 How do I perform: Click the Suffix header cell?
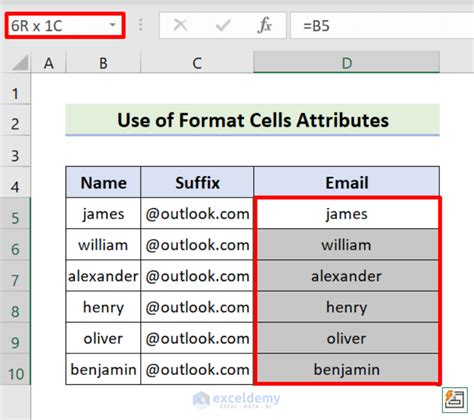click(x=197, y=182)
